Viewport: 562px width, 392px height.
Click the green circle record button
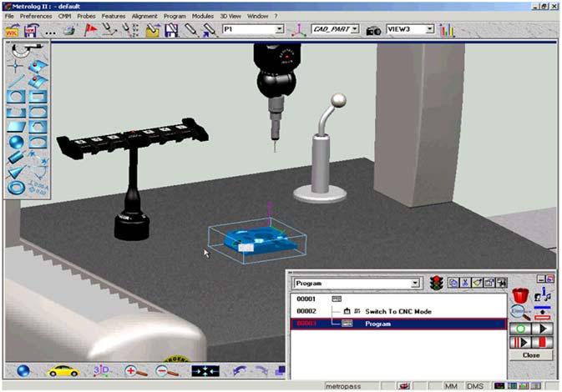[x=520, y=329]
